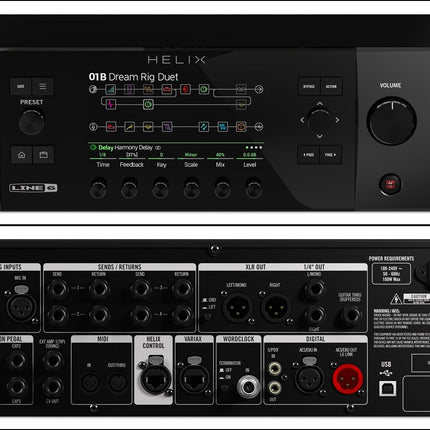Select the red circular cab block
430x430 pixels.
click(x=185, y=89)
